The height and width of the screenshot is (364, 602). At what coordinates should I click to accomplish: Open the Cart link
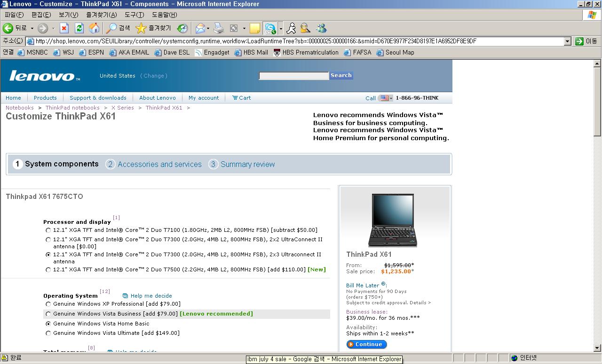242,98
